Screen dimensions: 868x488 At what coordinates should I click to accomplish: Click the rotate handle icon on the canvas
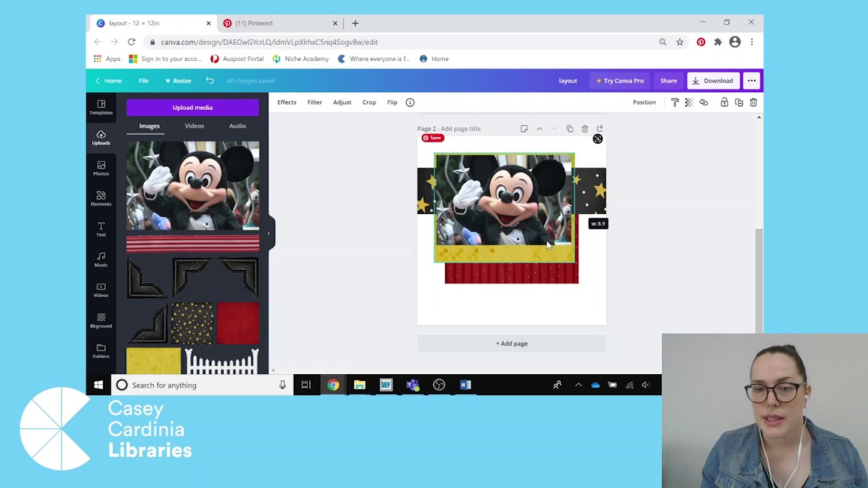(597, 139)
